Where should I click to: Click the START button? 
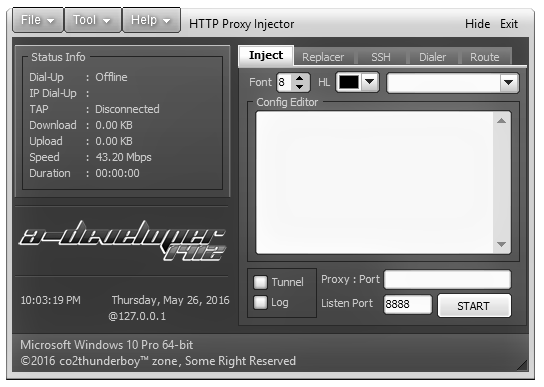(x=474, y=306)
